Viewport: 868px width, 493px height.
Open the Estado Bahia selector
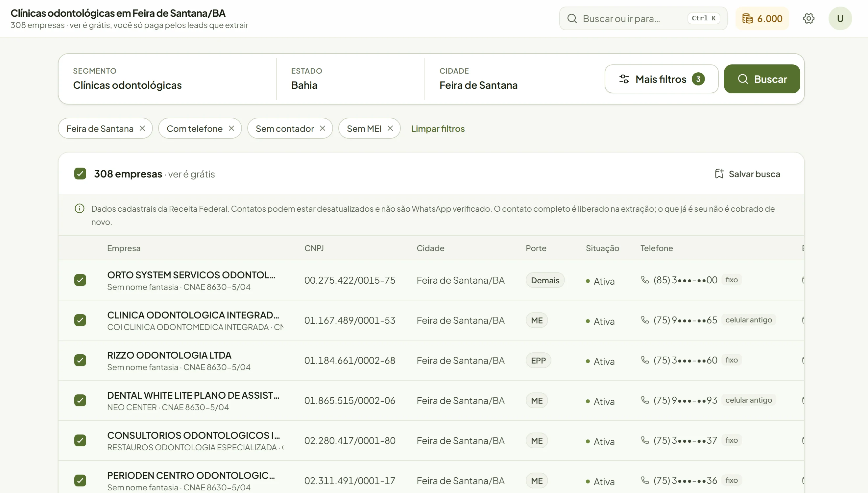(350, 79)
